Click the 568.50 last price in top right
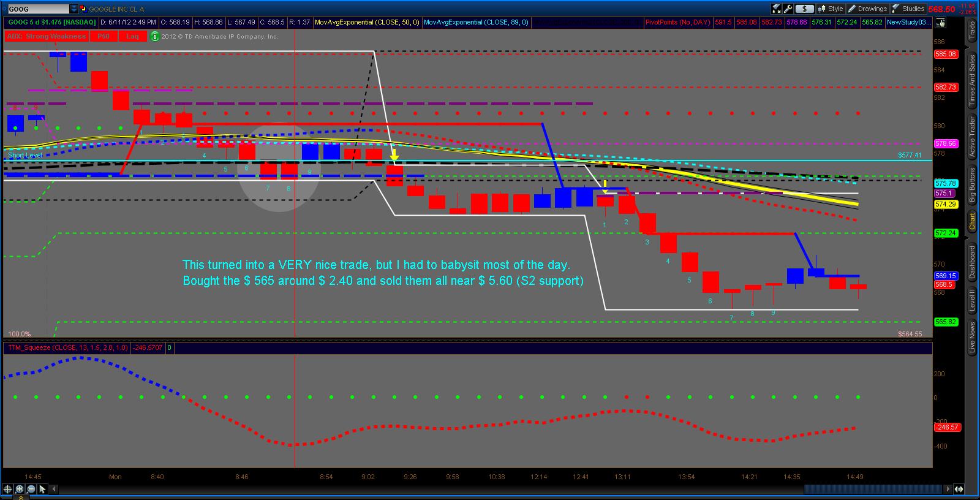Viewport: 980px width, 500px height. [941, 9]
